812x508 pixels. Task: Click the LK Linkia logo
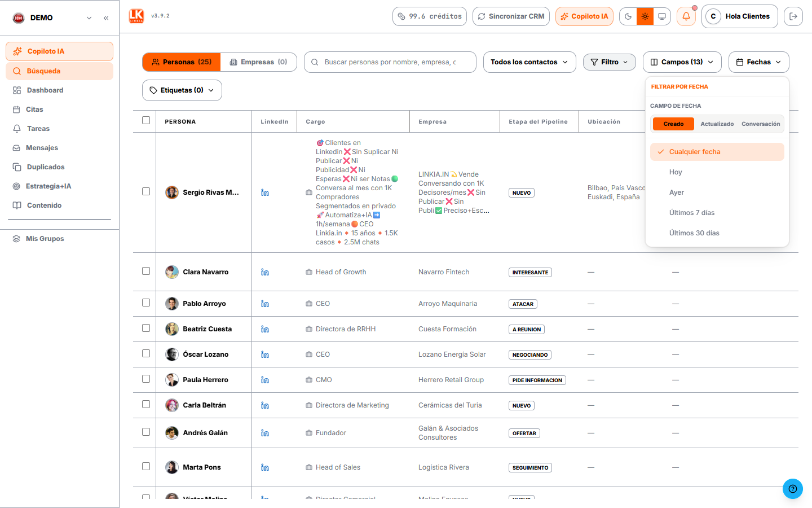click(x=136, y=16)
